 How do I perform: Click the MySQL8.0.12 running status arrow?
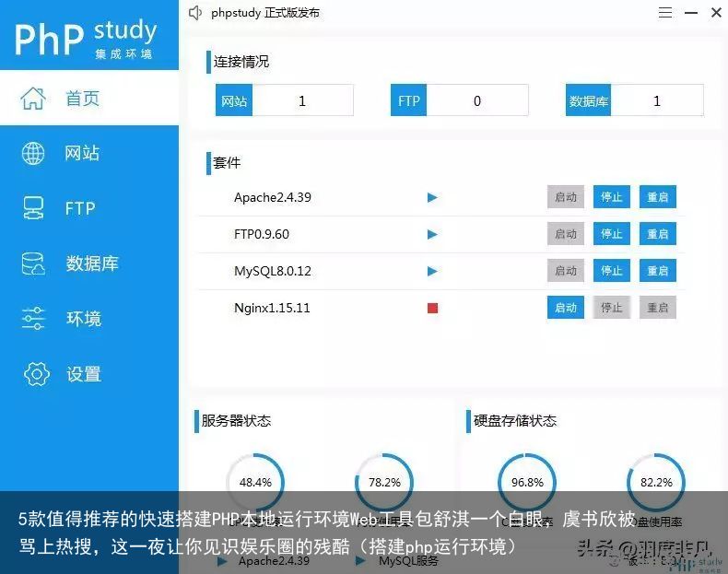tap(432, 271)
